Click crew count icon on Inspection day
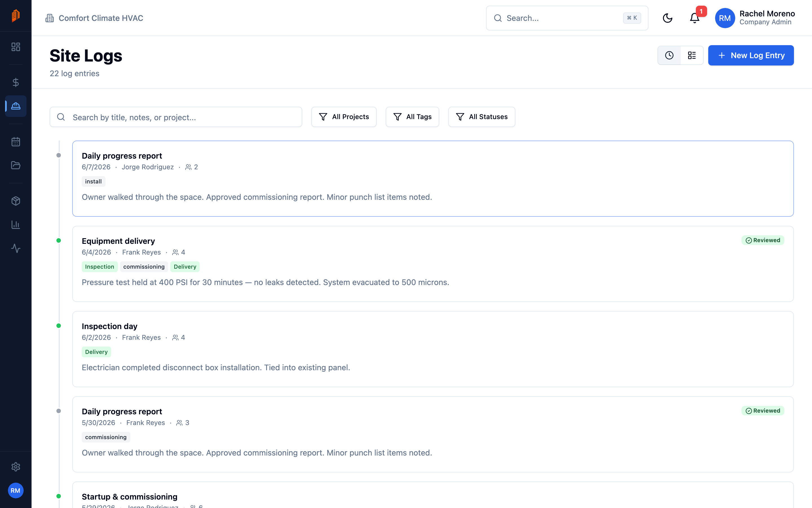Viewport: 812px width, 508px height. tap(175, 338)
